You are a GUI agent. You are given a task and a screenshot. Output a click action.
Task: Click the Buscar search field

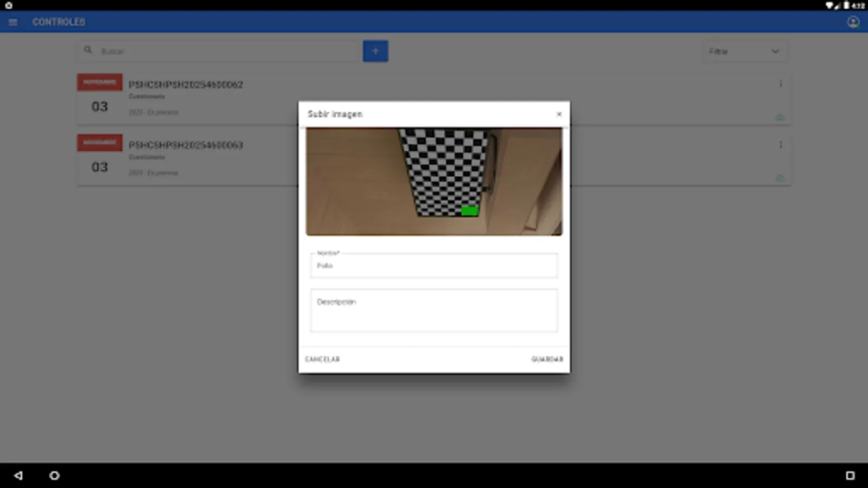tap(217, 50)
